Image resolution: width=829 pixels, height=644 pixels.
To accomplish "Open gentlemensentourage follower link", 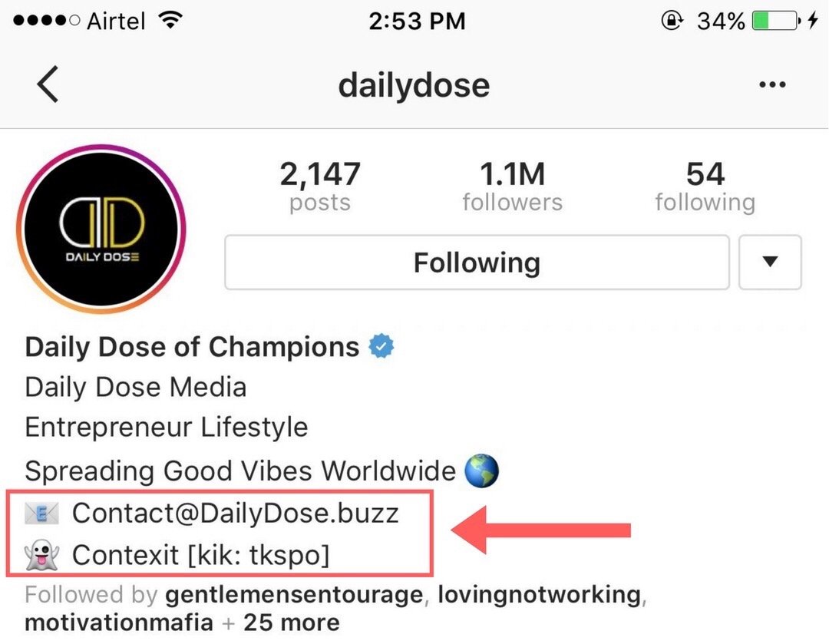I will [x=294, y=596].
